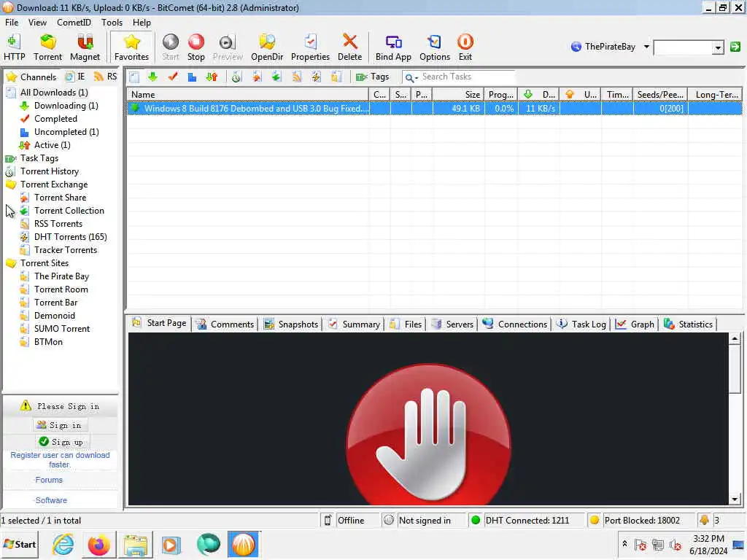
Task: Select the Windows 8 Build 8176 task row
Action: [434, 109]
